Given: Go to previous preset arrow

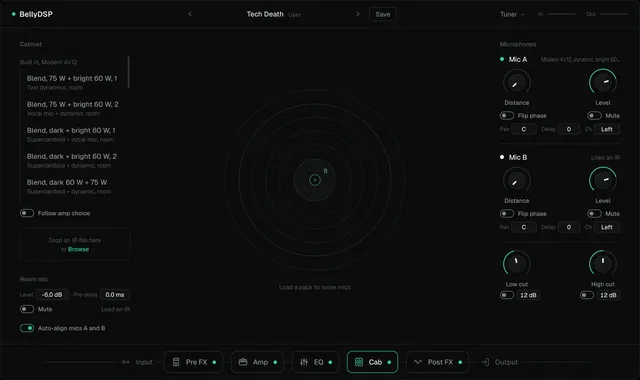Looking at the screenshot, I should point(190,14).
